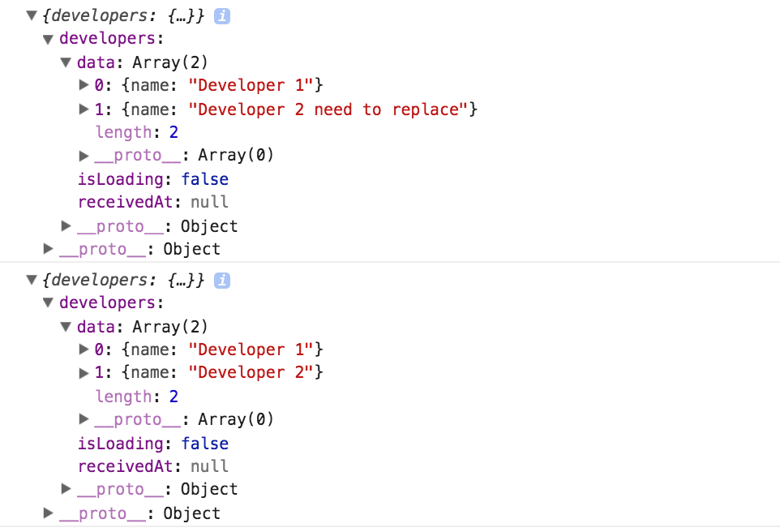The width and height of the screenshot is (780, 532).
Task: Expand the __proto__ Array(0) under first data array
Action: coord(84,155)
